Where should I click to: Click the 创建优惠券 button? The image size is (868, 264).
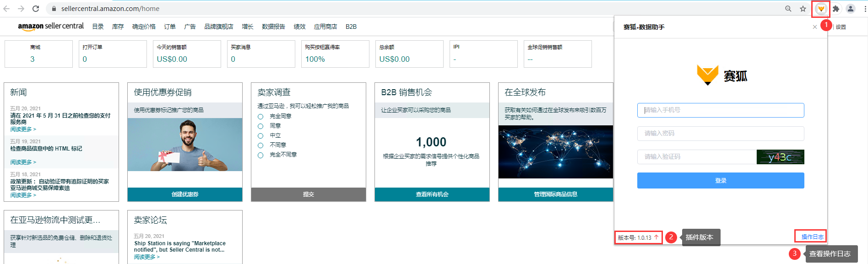click(x=185, y=194)
